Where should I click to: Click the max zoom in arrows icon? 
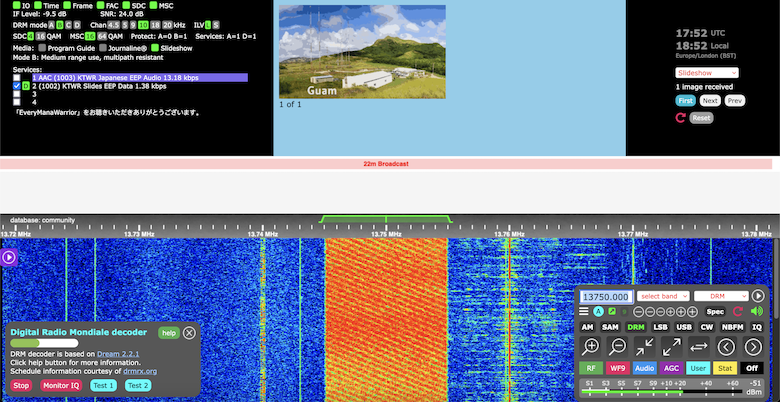[645, 347]
